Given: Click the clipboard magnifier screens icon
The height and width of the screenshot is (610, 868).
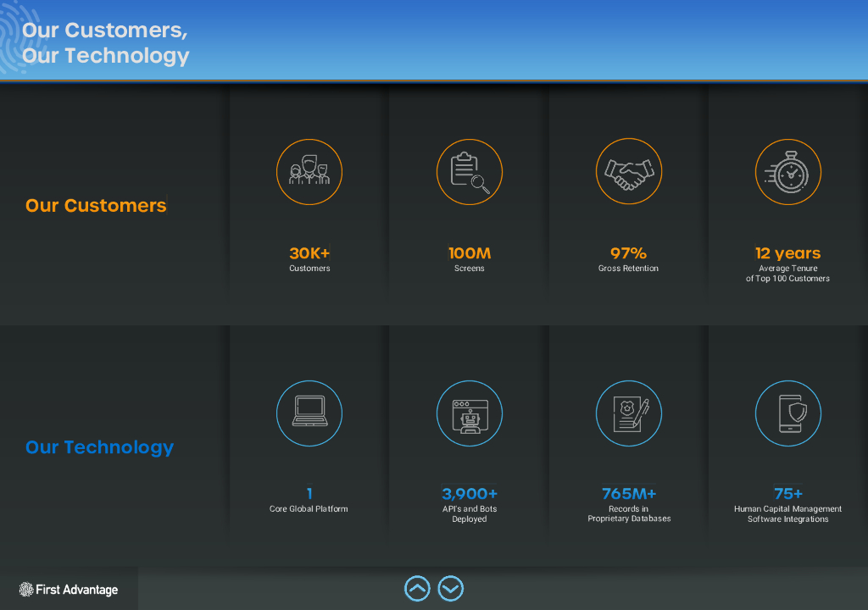Looking at the screenshot, I should coord(470,172).
